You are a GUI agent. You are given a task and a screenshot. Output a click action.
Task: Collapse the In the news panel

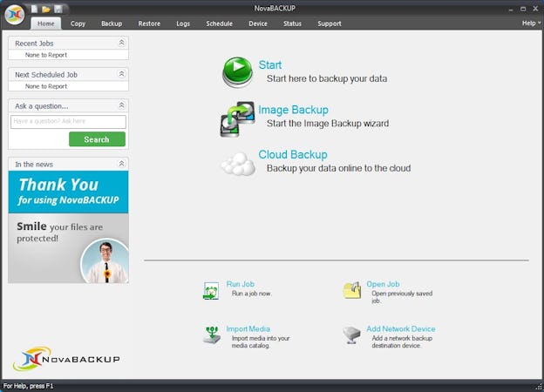(x=121, y=163)
